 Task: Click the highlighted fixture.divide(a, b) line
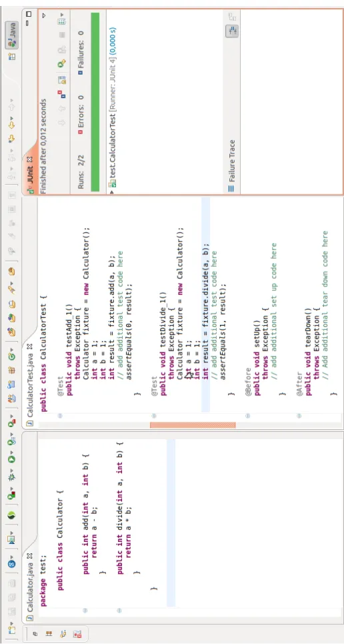tap(205, 305)
